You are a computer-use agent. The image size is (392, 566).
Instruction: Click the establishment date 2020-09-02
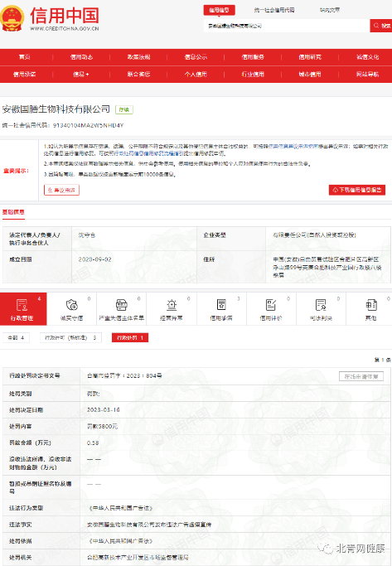(95, 259)
